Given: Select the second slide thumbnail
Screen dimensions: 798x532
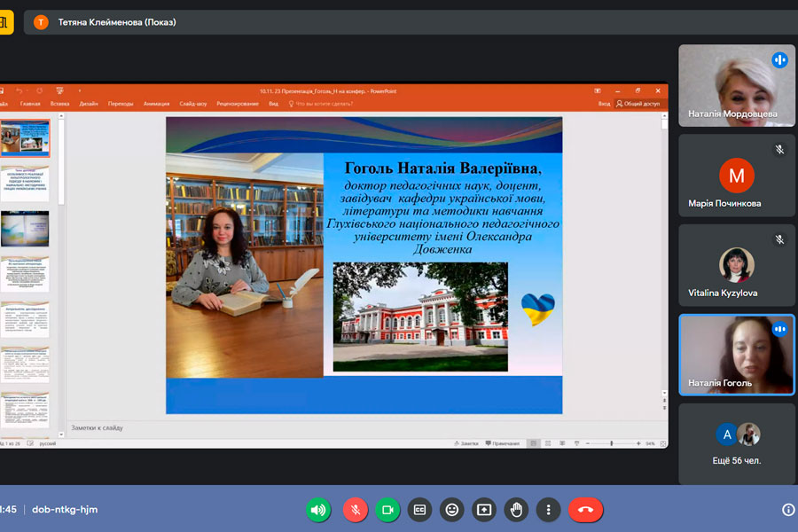Looking at the screenshot, I should (25, 184).
